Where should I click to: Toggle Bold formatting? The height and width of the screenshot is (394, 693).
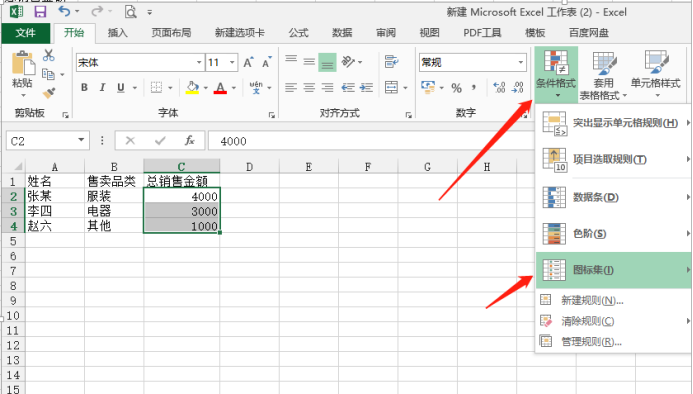pos(84,88)
